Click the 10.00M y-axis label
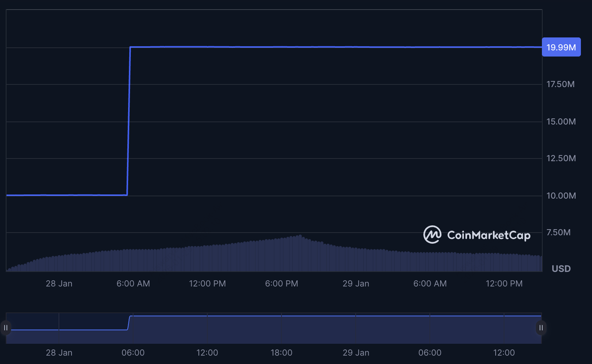592x364 pixels. 561,196
